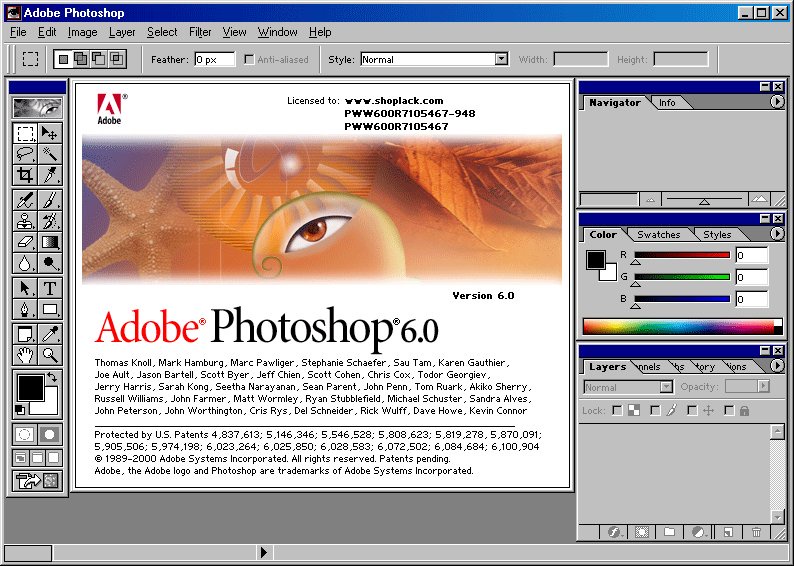Choose the Clone Stamp tool
Viewport: 794px width, 566px height.
click(25, 221)
